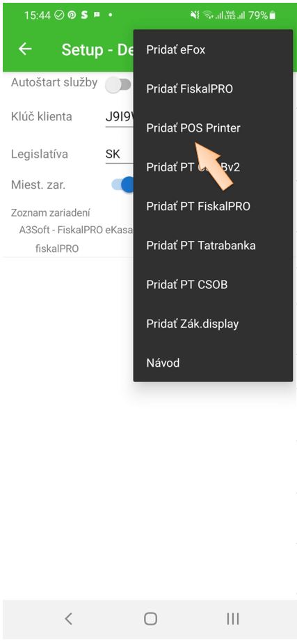Tap the Android back navigation button
This screenshot has height=644, width=297.
68,618
